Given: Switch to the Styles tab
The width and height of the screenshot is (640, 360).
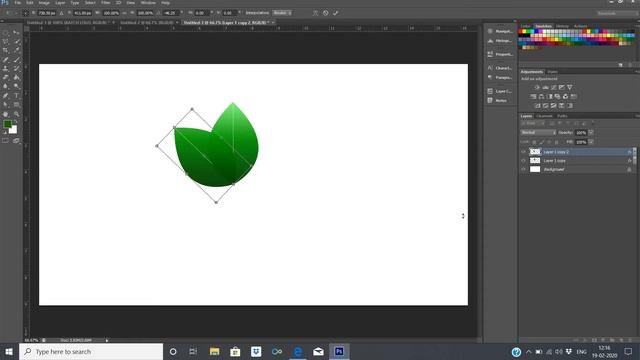Looking at the screenshot, I should (x=552, y=72).
